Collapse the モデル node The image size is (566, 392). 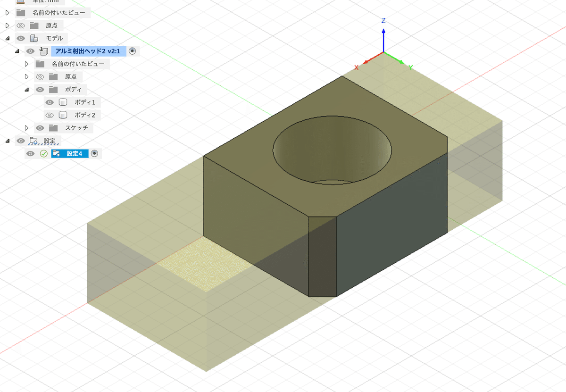click(7, 38)
